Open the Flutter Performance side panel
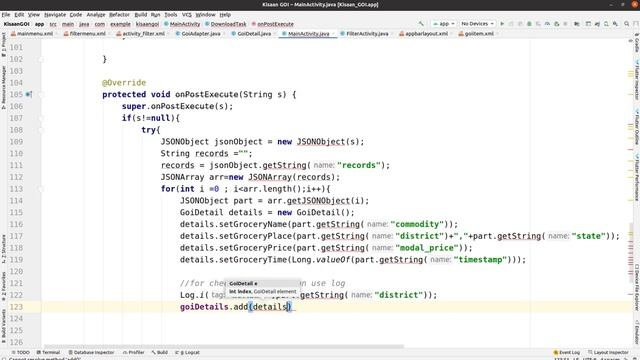 [x=636, y=177]
